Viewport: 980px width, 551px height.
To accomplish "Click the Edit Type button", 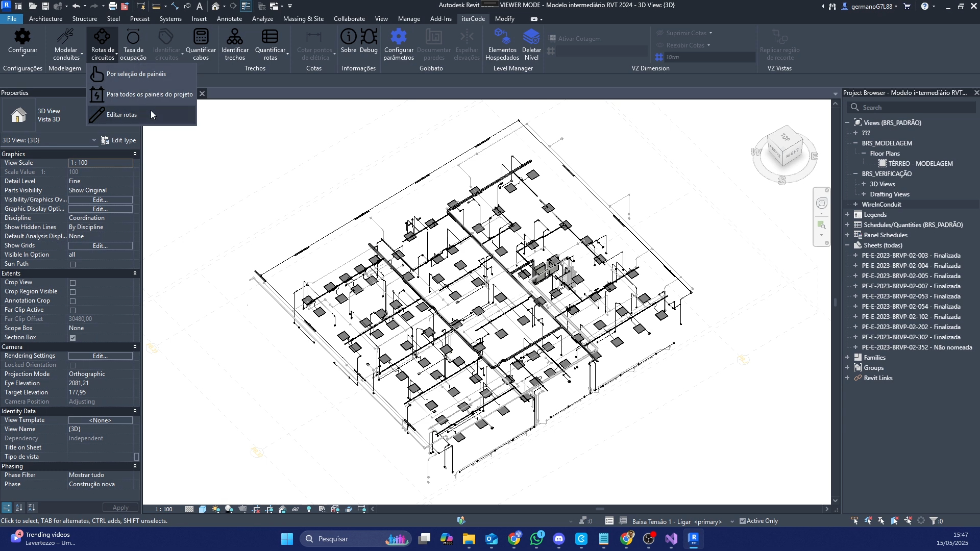I will (119, 140).
